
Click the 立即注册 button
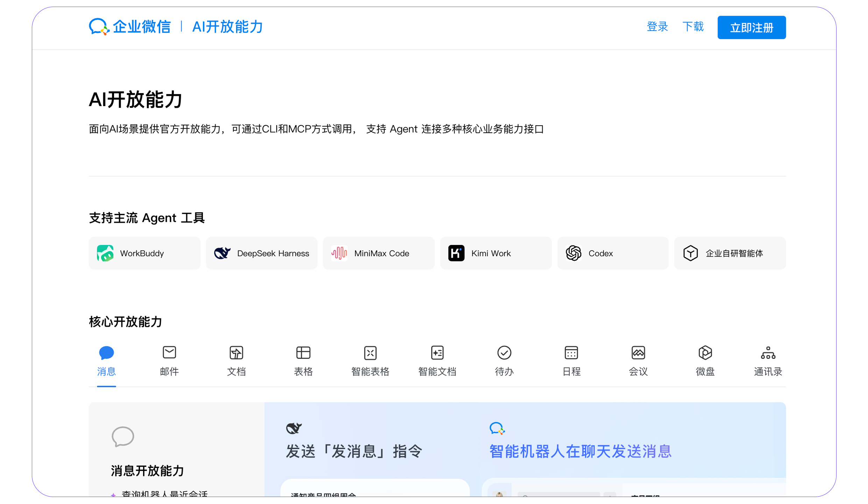coord(751,27)
